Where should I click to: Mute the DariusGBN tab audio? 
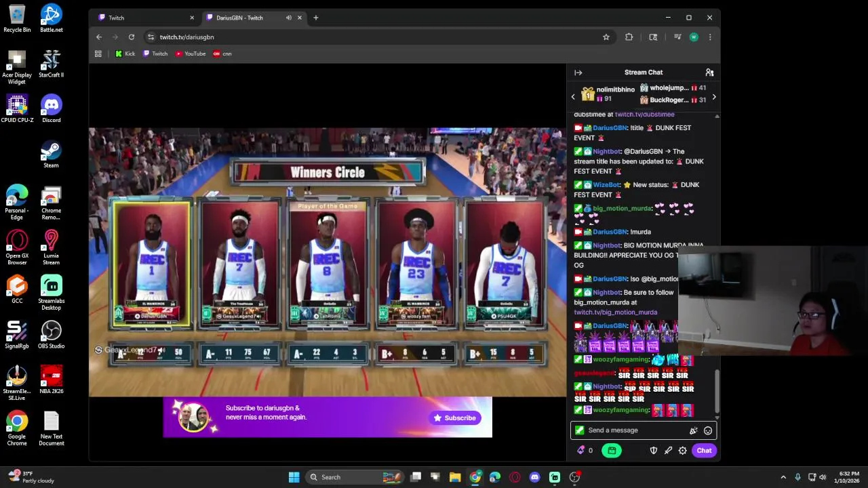(x=289, y=18)
